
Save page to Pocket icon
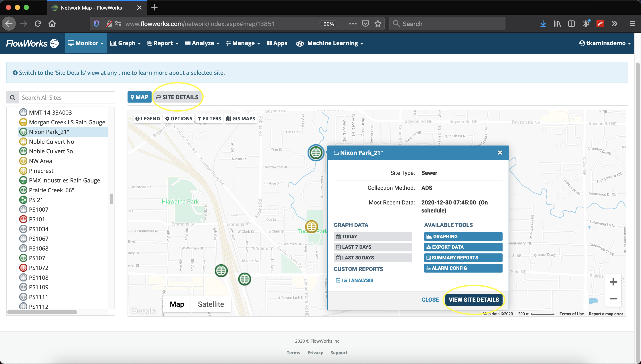point(365,24)
